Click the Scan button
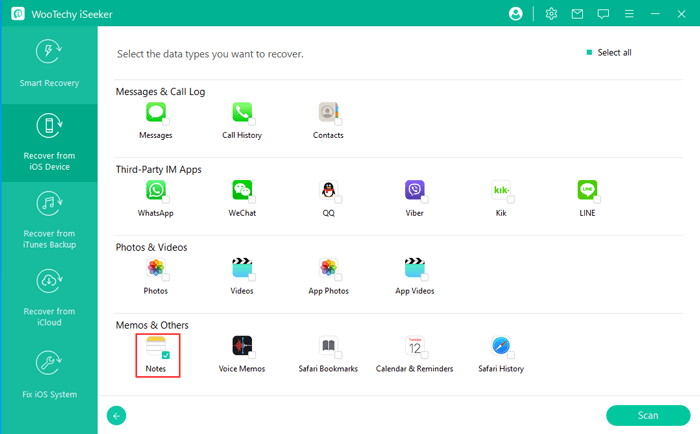 [648, 415]
